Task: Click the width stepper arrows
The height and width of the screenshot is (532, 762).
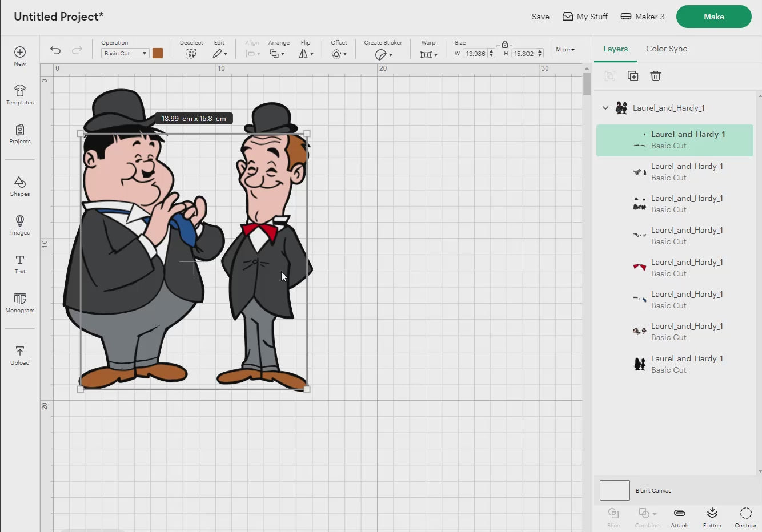Action: click(491, 54)
